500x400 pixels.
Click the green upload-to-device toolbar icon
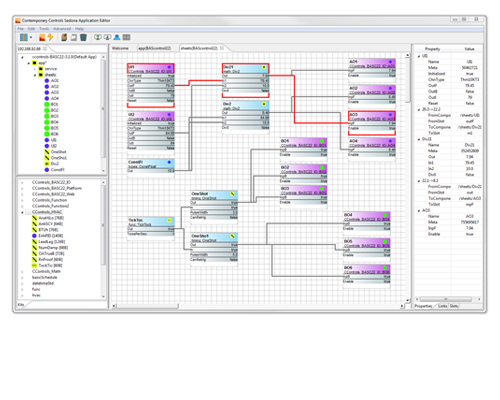[97, 37]
